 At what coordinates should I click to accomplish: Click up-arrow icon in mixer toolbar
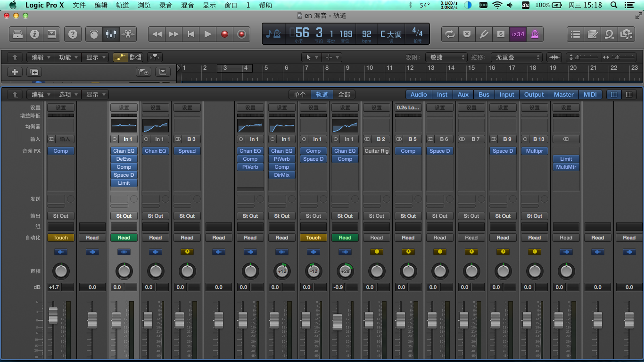click(15, 94)
